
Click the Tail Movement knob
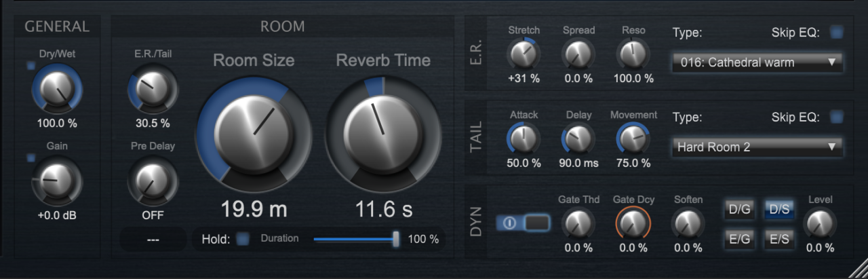pos(633,139)
